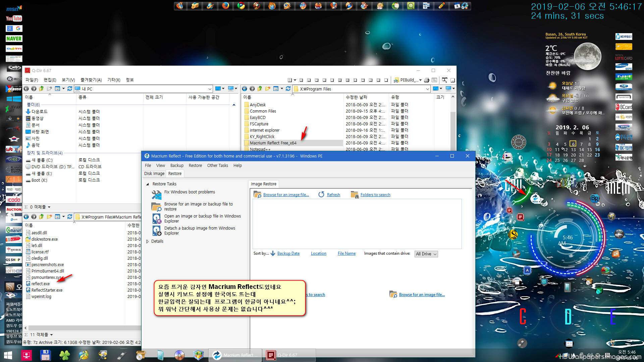Sort images by Backup Date
This screenshot has width=644, height=362.
point(288,253)
